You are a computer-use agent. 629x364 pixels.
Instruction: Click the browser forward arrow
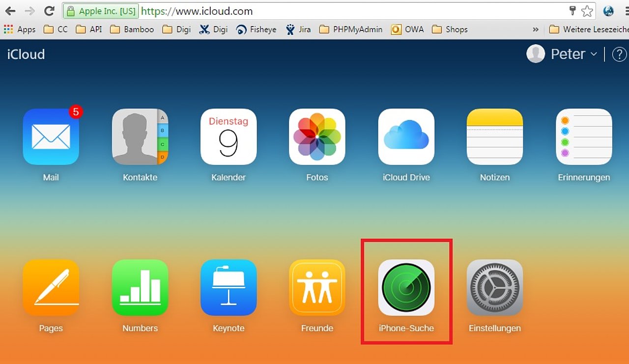29,11
